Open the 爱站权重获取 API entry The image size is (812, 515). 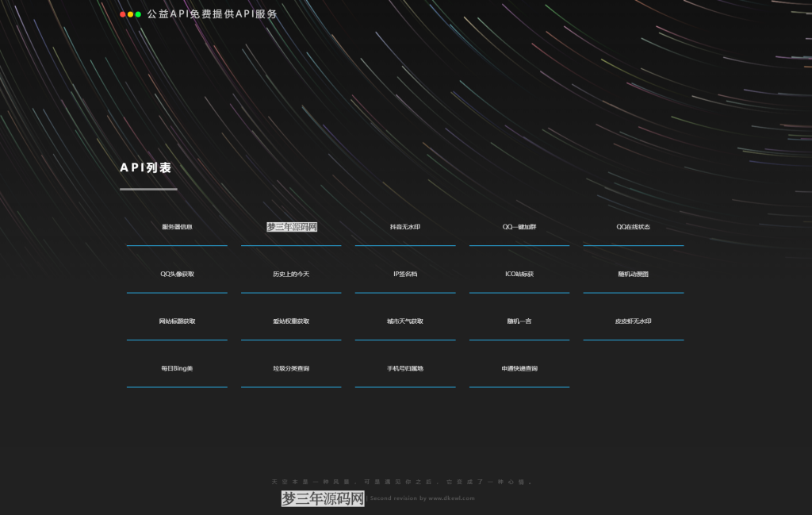click(290, 321)
